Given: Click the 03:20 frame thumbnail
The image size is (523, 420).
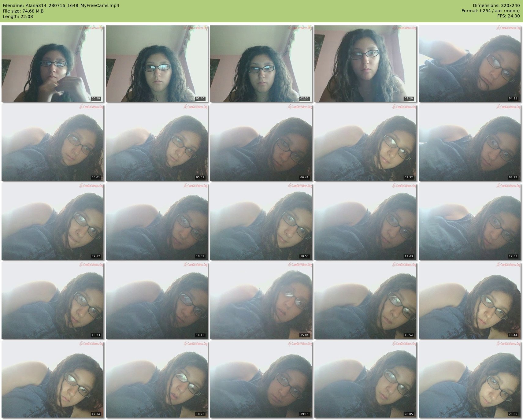Looking at the screenshot, I should pyautogui.click(x=365, y=64).
